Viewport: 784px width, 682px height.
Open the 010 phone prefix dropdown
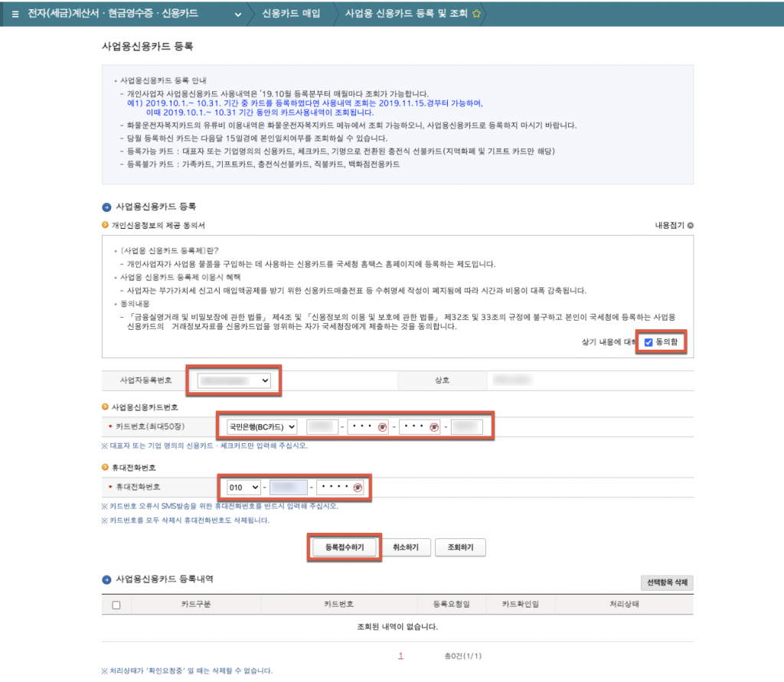[243, 488]
